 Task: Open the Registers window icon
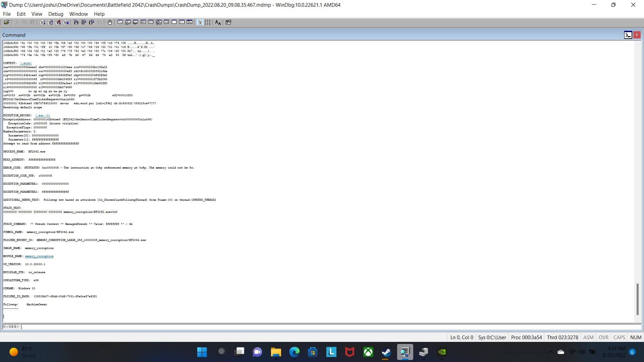pos(143,22)
